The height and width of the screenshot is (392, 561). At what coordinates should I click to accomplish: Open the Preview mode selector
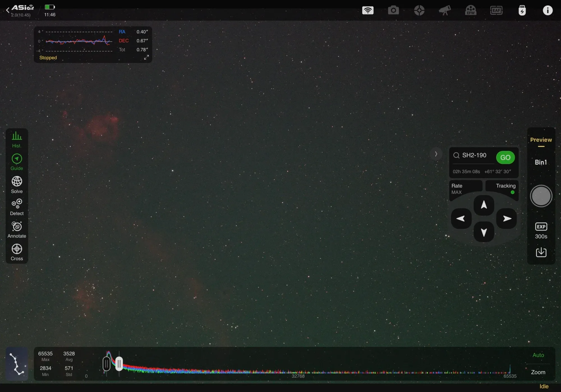[541, 140]
